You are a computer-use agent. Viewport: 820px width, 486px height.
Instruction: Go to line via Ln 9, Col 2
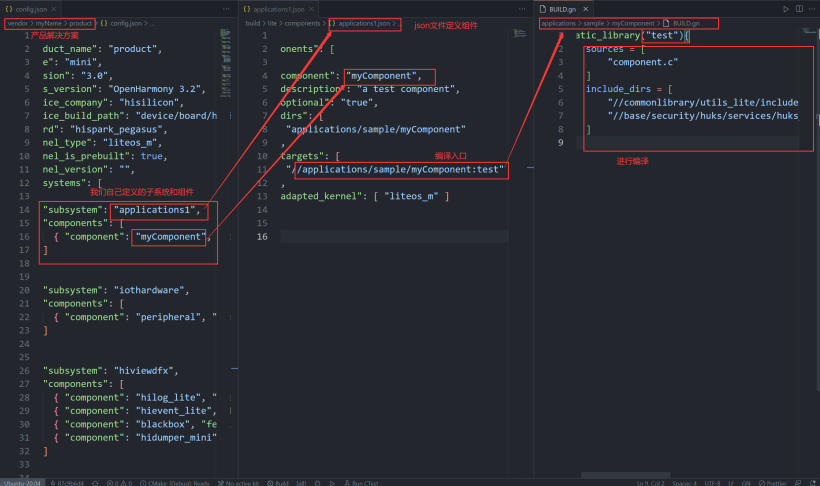pyautogui.click(x=651, y=483)
